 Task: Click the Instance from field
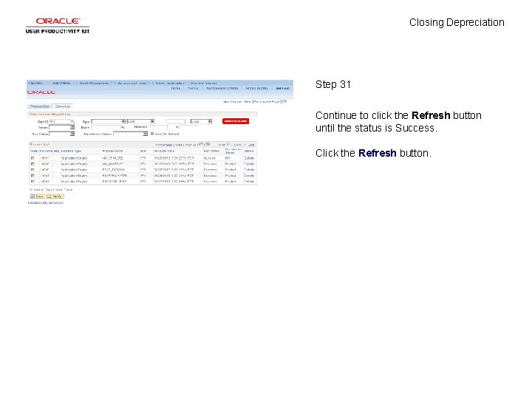point(157,128)
